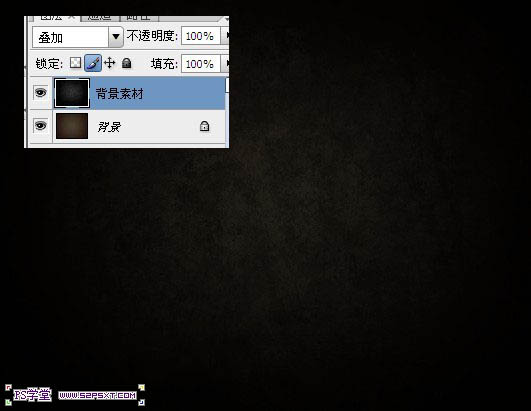Toggle lock image pixels brush icon
Screen dimensions: 531x411
[93, 63]
